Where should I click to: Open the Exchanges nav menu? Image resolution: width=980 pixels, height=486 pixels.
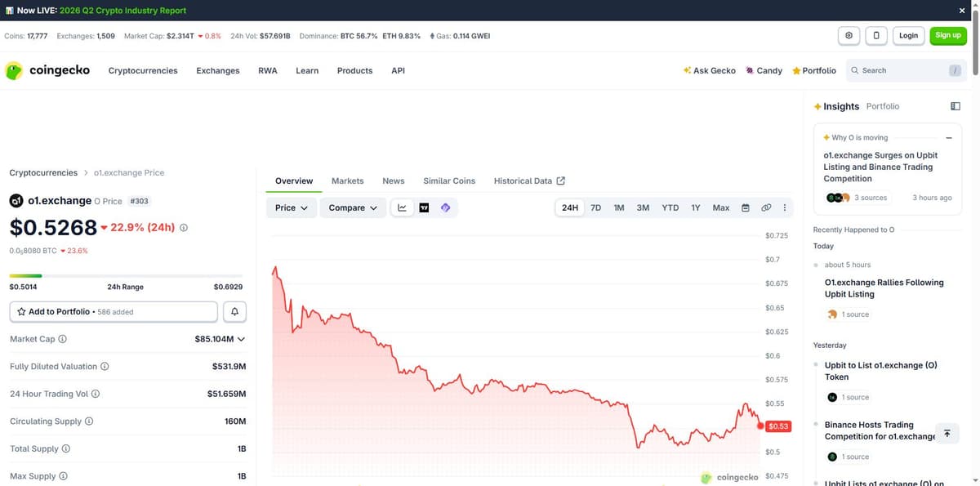click(218, 71)
